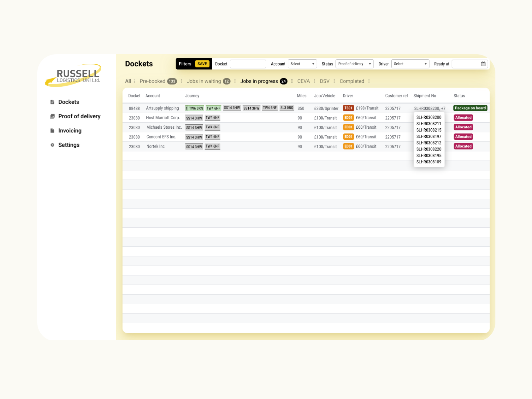The image size is (532, 399).
Task: Click ED01 badge in Host Marriott row
Action: click(348, 118)
